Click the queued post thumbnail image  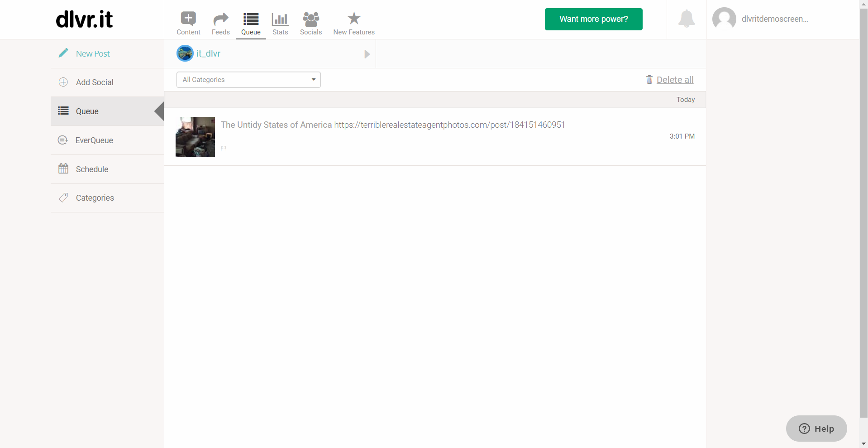195,137
